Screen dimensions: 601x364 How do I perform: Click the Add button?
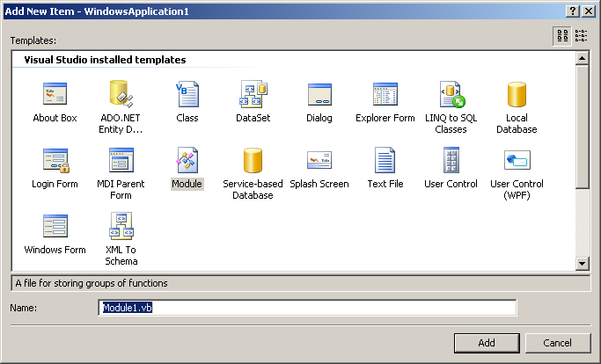pos(486,343)
